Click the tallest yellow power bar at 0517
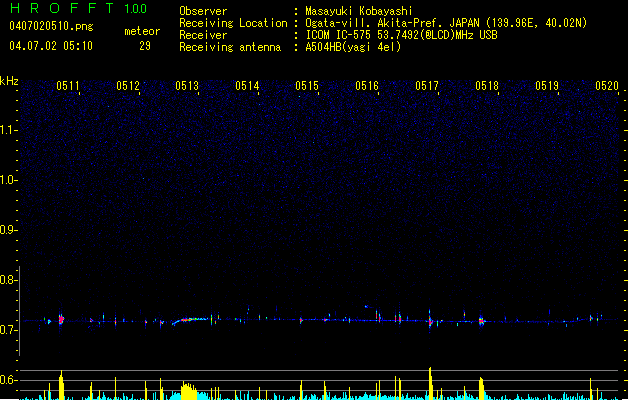 click(x=430, y=383)
